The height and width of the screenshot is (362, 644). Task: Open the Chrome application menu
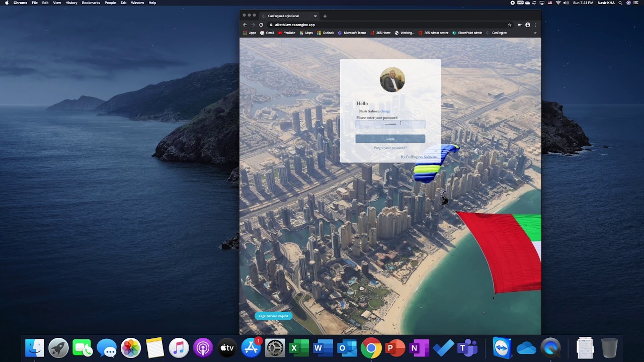pyautogui.click(x=20, y=3)
